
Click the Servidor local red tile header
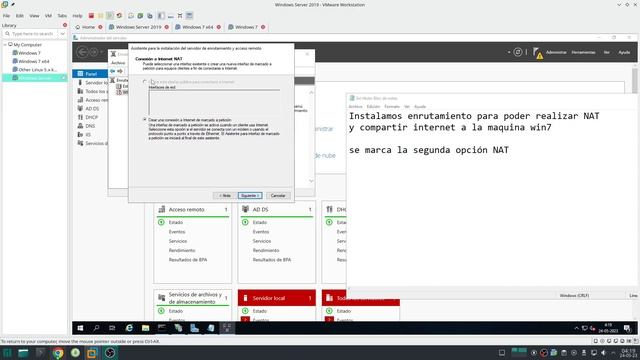pos(277,298)
